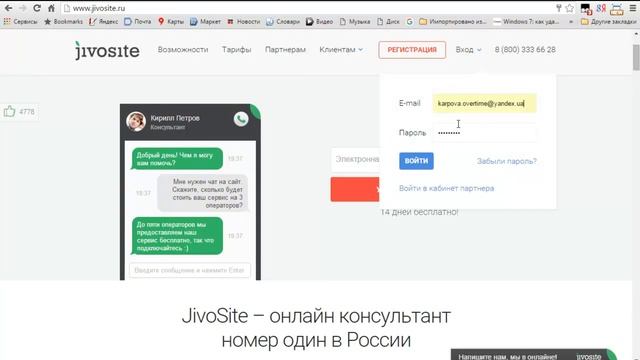Click Войти в кабинет партнера link
Screen dimensions: 640x360
[x=447, y=188]
